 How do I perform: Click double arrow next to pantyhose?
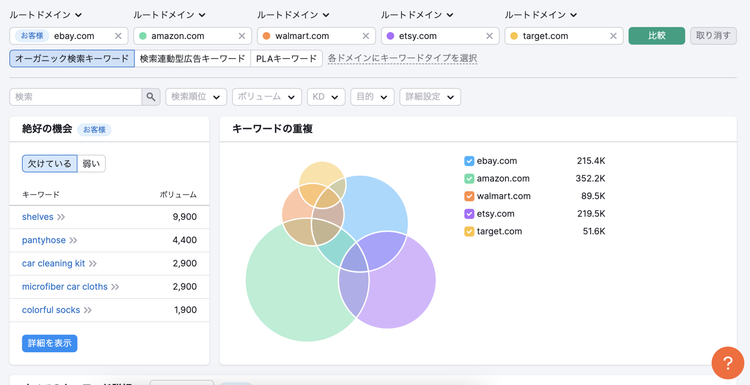(x=73, y=240)
